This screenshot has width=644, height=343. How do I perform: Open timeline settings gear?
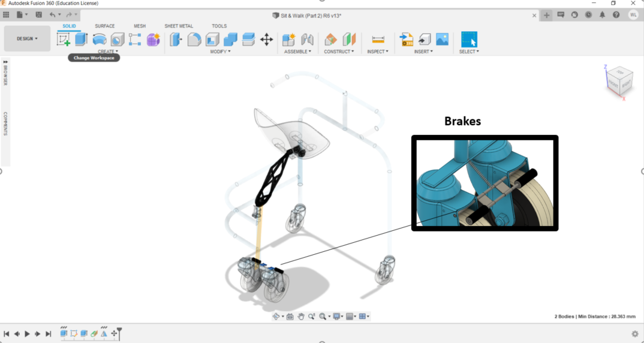click(635, 333)
